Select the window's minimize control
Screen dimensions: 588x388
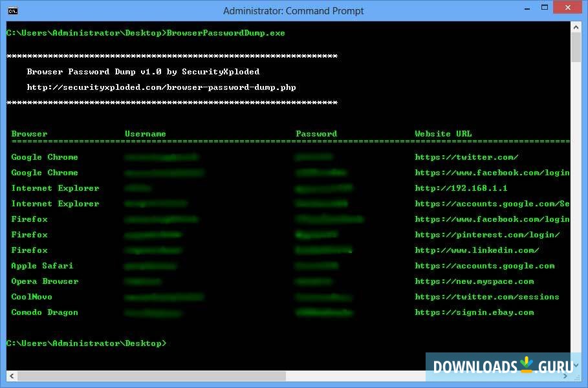pos(525,7)
